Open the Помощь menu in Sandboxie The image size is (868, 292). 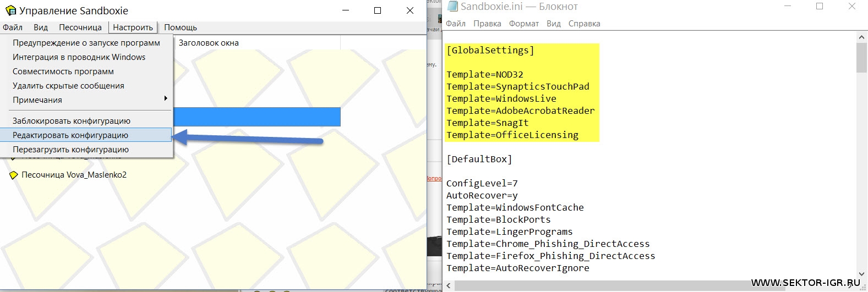[x=181, y=27]
